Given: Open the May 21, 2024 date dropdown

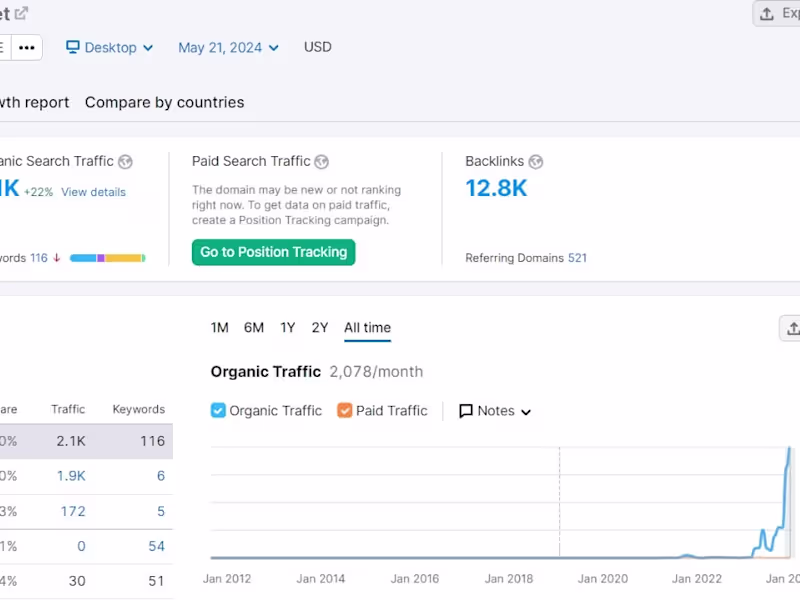Looking at the screenshot, I should coord(228,47).
